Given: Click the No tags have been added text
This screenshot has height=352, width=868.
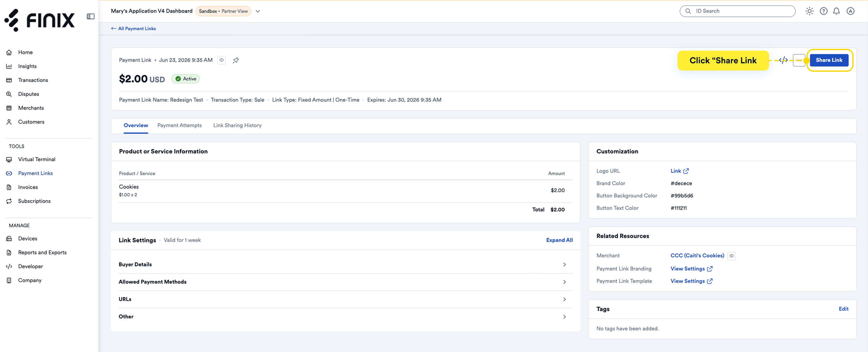Looking at the screenshot, I should click(627, 328).
